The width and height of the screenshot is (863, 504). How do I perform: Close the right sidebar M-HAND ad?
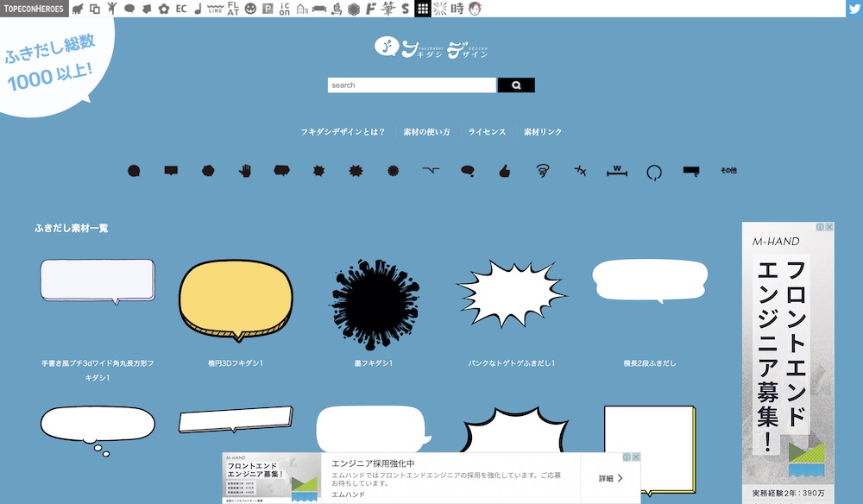coord(829,227)
